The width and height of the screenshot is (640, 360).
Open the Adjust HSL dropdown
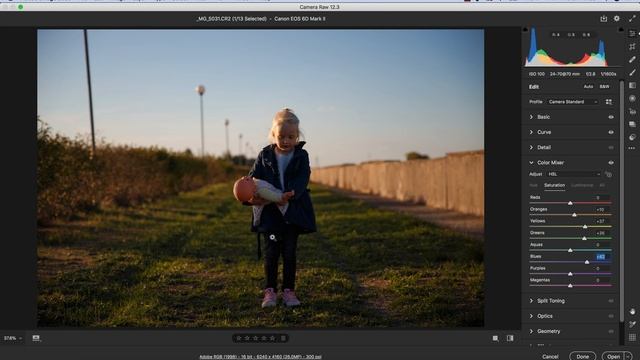(x=574, y=174)
